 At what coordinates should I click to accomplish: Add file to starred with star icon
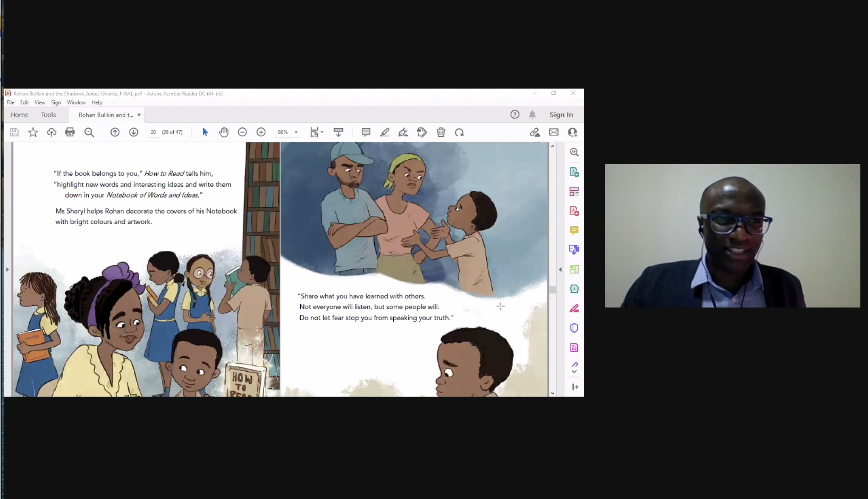(x=33, y=132)
